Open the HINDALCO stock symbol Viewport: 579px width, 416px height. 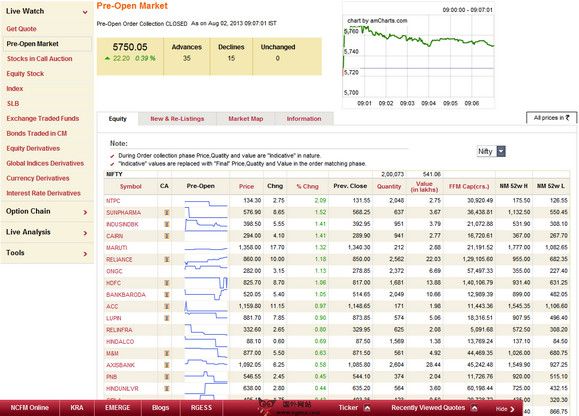coord(120,342)
